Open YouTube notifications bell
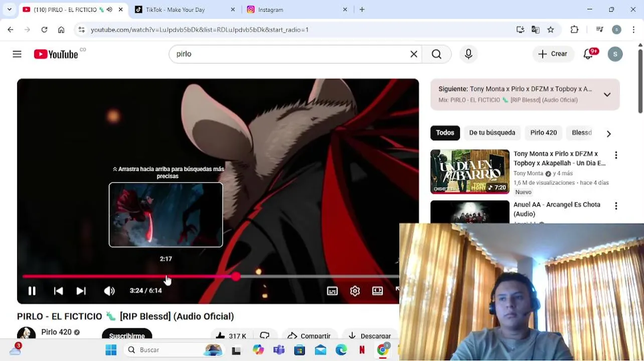Image resolution: width=644 pixels, height=361 pixels. [588, 54]
